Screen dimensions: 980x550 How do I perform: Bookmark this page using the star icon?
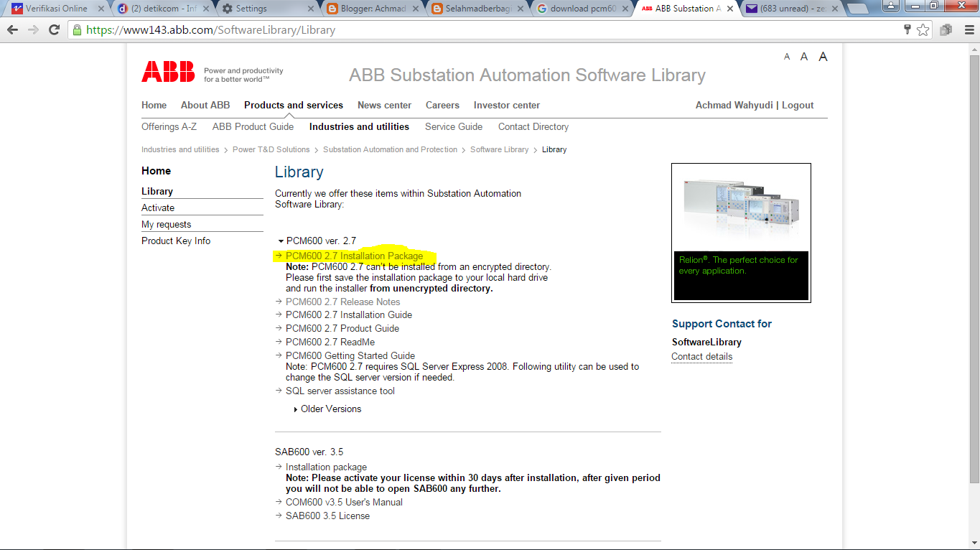point(924,31)
